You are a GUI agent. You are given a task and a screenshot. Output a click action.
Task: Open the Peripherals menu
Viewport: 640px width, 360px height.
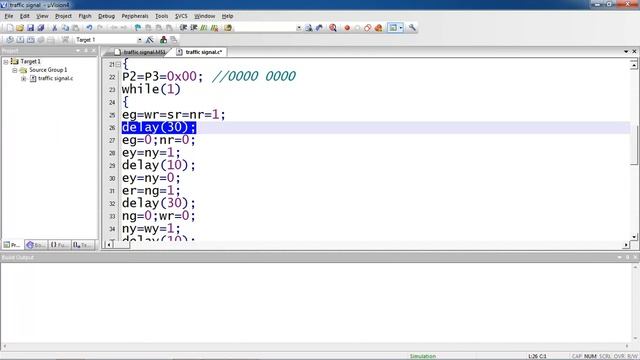coord(135,16)
